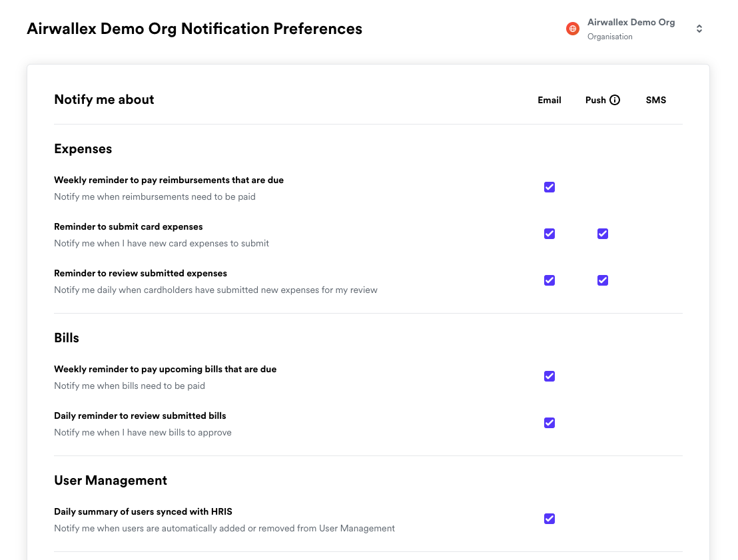Expand the organisation switcher chevron

tap(699, 29)
